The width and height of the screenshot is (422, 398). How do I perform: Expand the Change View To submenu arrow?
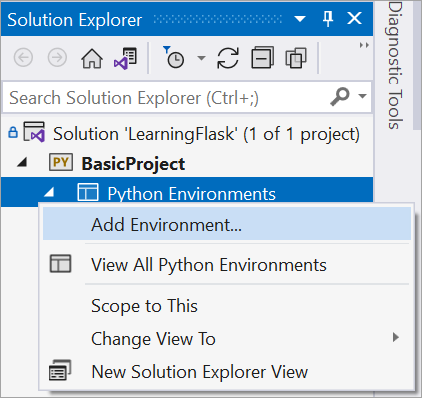(396, 337)
